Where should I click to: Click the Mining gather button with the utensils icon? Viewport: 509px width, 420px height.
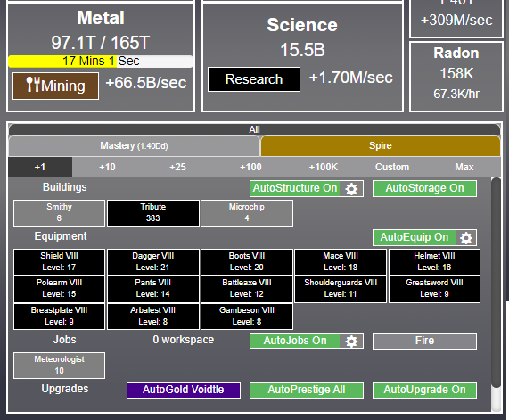coord(55,86)
